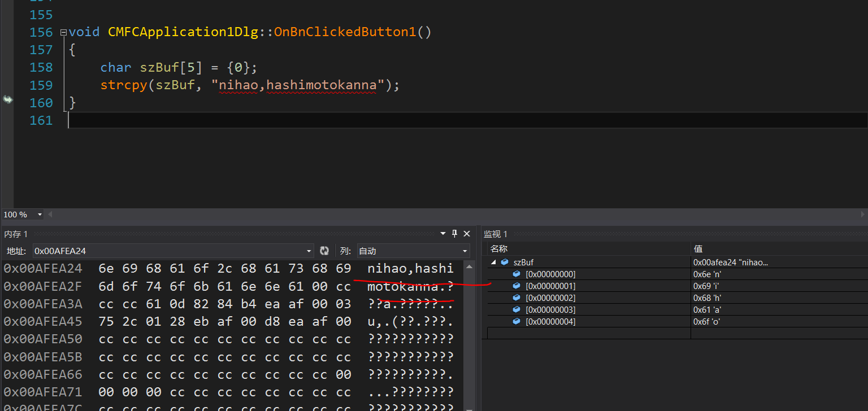This screenshot has height=411, width=868.
Task: Click the 值 column header
Action: coord(698,248)
